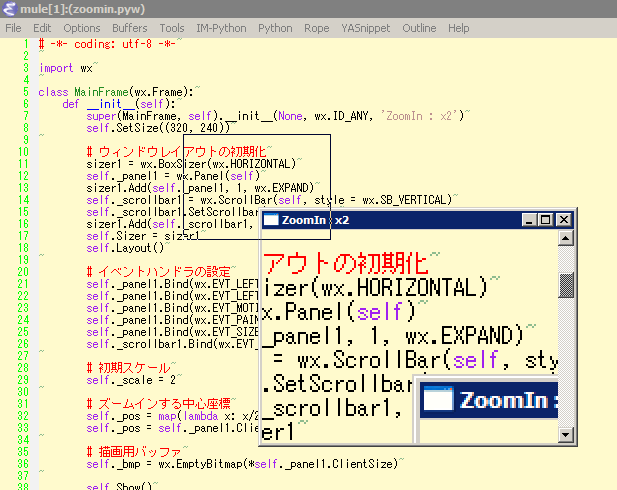This screenshot has width=617, height=490.
Task: Click 'def __init__(self):' line
Action: click(x=118, y=104)
